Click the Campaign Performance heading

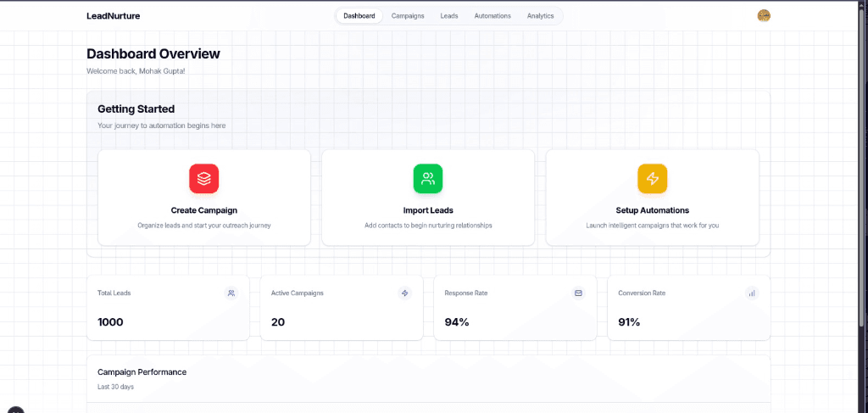[x=142, y=372]
